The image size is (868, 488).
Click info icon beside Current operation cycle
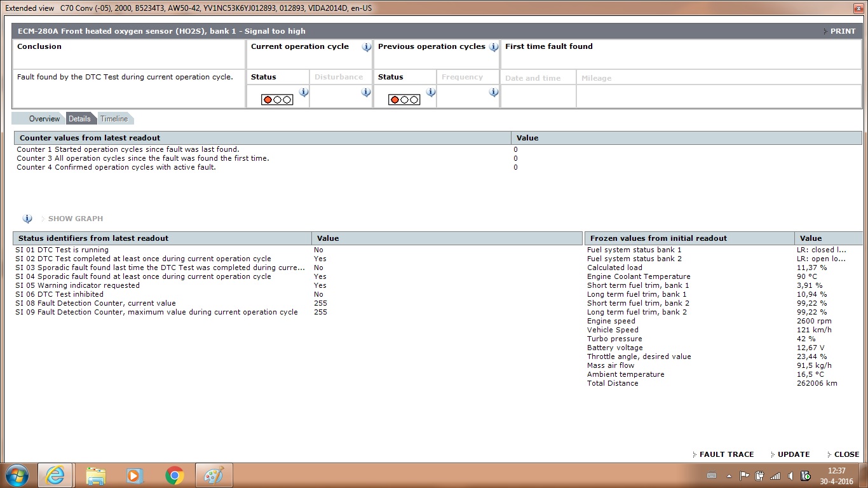pos(367,47)
